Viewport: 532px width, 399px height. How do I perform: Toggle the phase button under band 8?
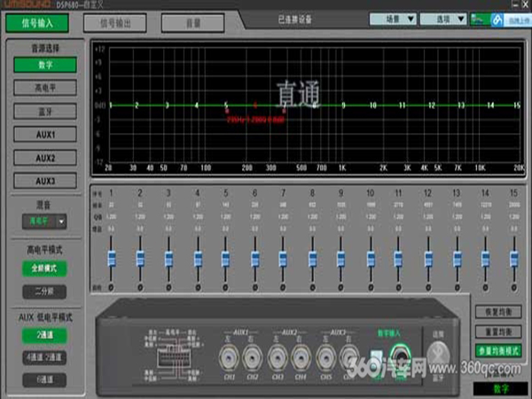(312, 287)
